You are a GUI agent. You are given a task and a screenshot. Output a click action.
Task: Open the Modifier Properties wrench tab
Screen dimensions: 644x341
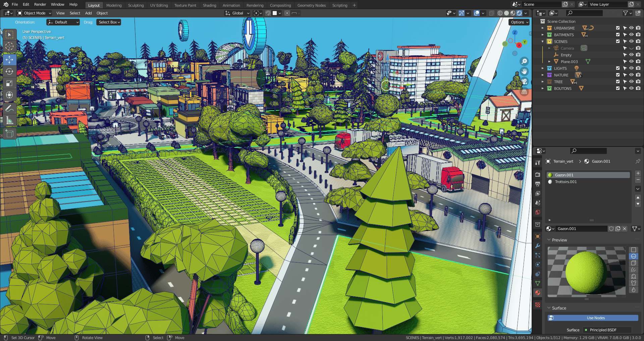pyautogui.click(x=537, y=246)
